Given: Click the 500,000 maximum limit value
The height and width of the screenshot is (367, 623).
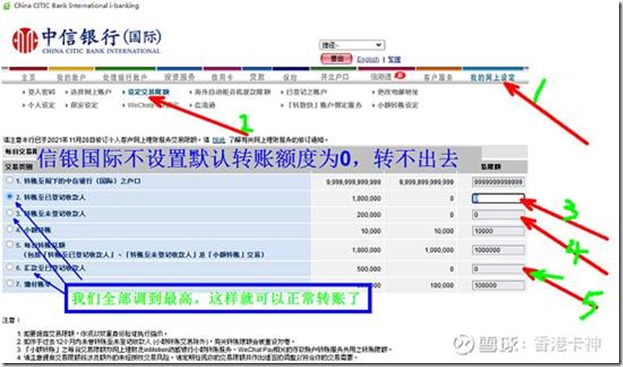Looking at the screenshot, I should pos(369,269).
